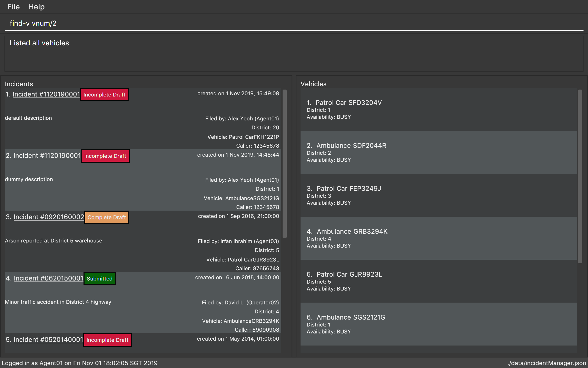Open Incident #0620150001 link

coord(49,278)
